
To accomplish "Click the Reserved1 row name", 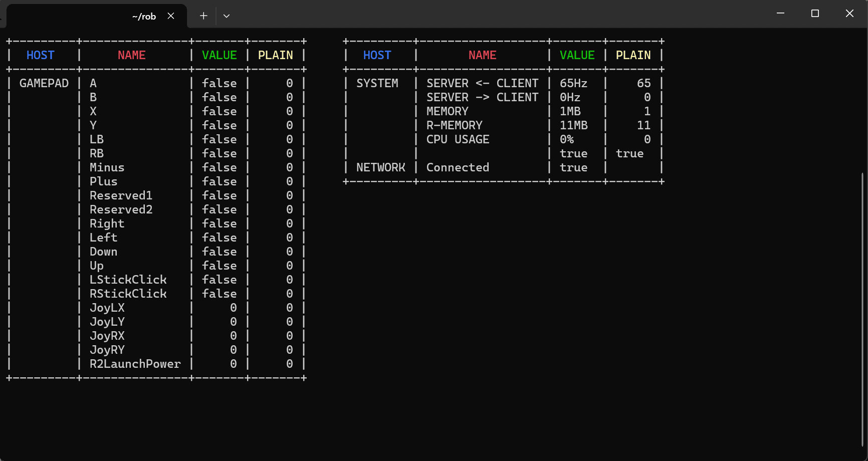I will click(x=121, y=195).
